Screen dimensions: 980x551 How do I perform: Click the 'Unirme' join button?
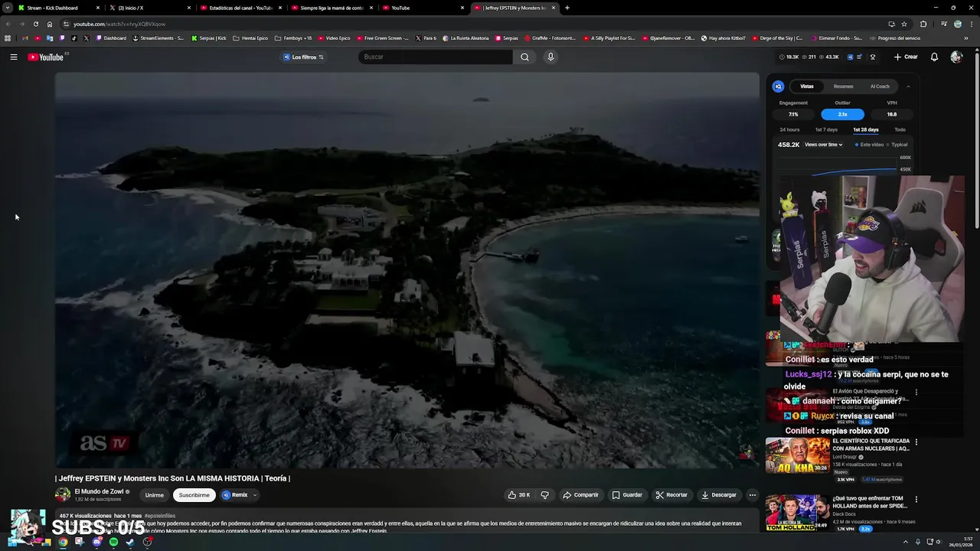point(155,495)
